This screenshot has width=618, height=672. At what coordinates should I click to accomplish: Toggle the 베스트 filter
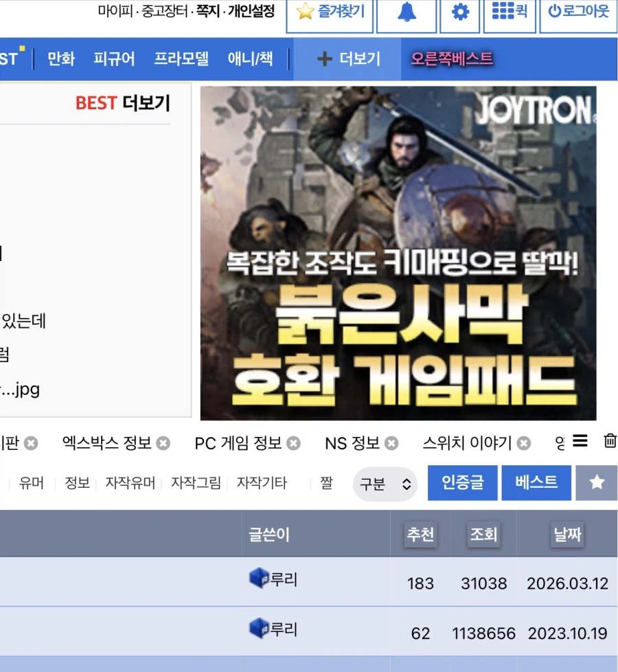tap(536, 484)
